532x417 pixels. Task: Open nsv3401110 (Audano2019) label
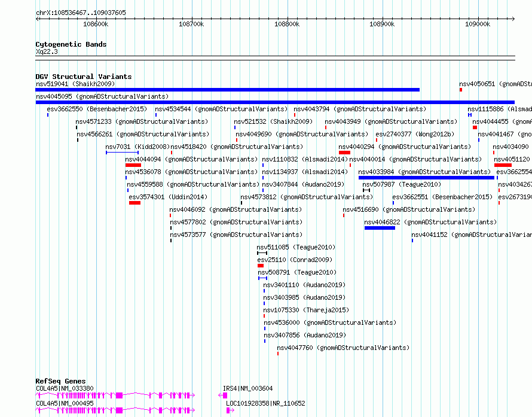304,285
